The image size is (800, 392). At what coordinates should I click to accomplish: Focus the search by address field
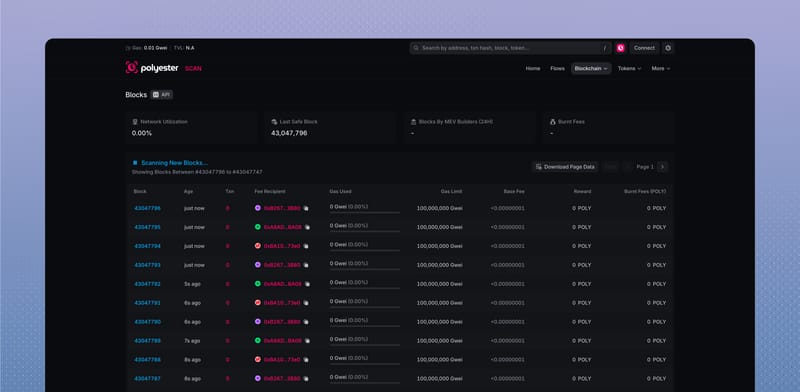click(510, 48)
